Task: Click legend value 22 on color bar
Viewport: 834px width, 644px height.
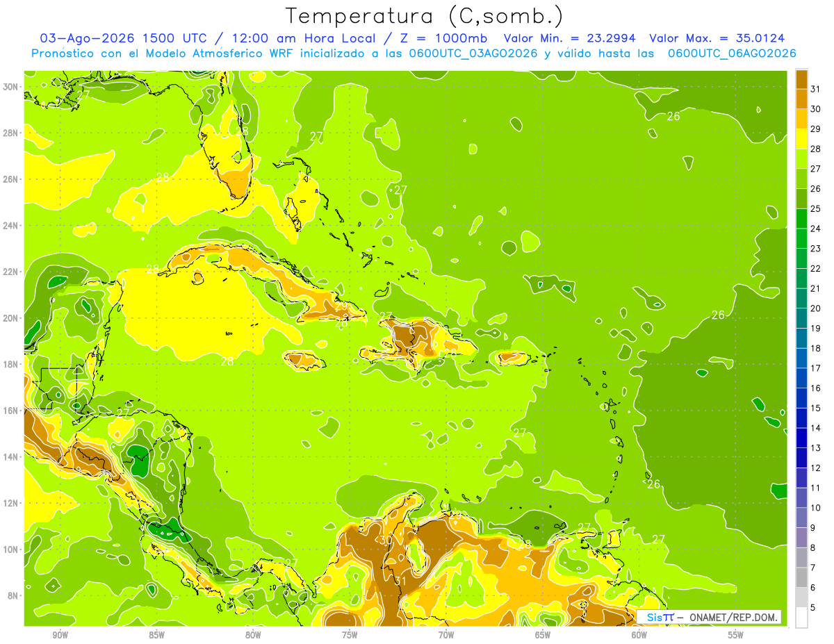Action: click(816, 268)
